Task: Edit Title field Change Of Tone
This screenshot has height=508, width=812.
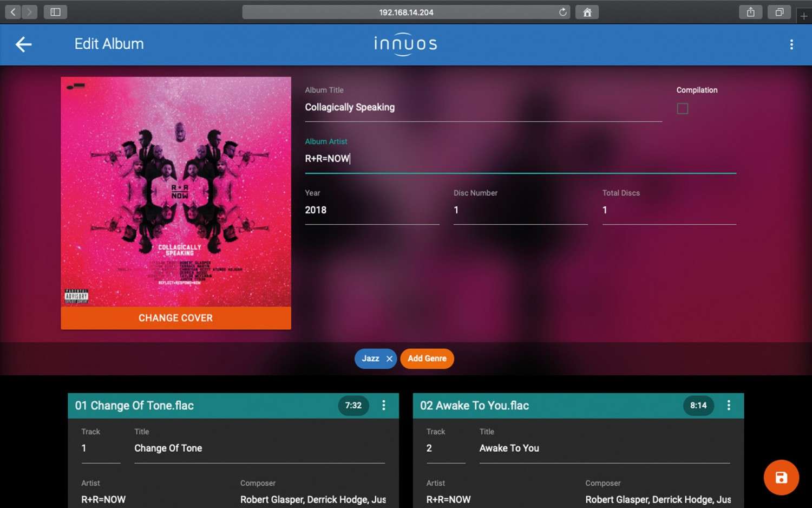Action: [260, 448]
